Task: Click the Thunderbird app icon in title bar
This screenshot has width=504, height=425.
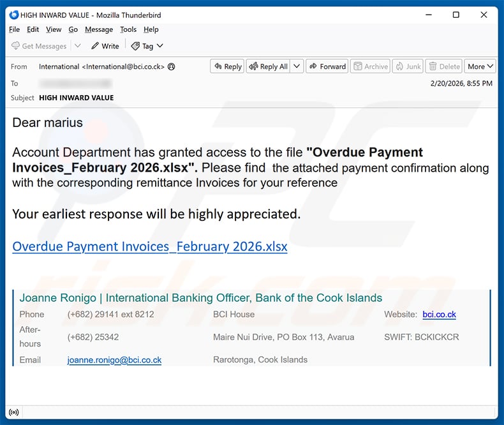Action: pos(14,15)
